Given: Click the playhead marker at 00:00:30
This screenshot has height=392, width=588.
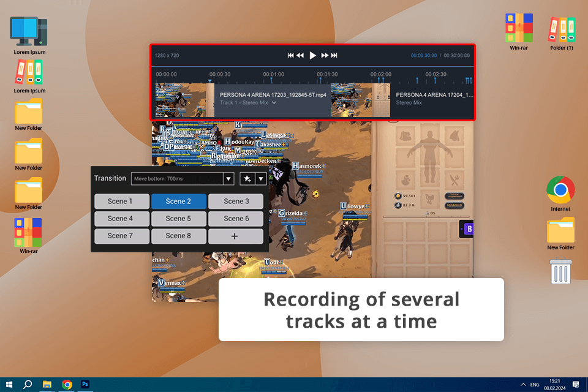Looking at the screenshot, I should click(210, 81).
